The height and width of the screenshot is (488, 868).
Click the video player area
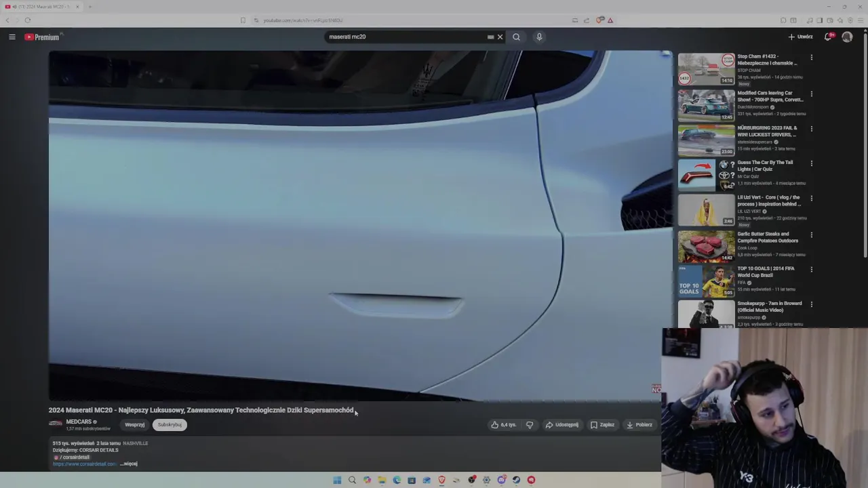(x=359, y=226)
